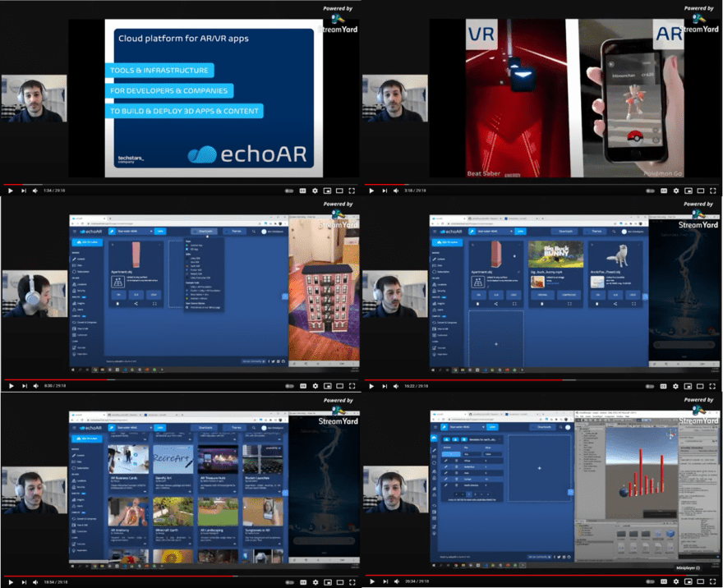723x588 pixels.
Task: Click API key wrench icon in 16:22 frame
Action: coord(472,232)
